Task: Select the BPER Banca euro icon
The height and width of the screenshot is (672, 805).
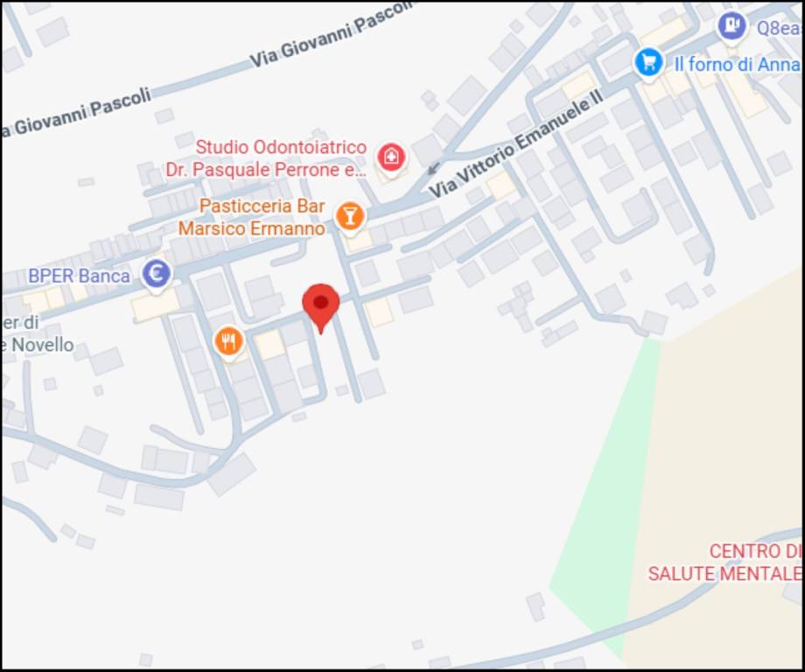Action: coord(156,274)
